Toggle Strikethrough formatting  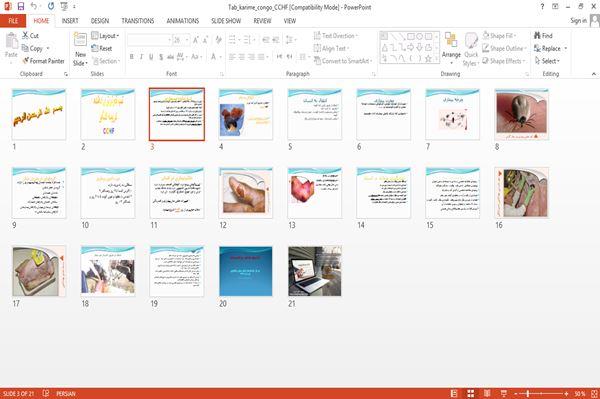170,57
